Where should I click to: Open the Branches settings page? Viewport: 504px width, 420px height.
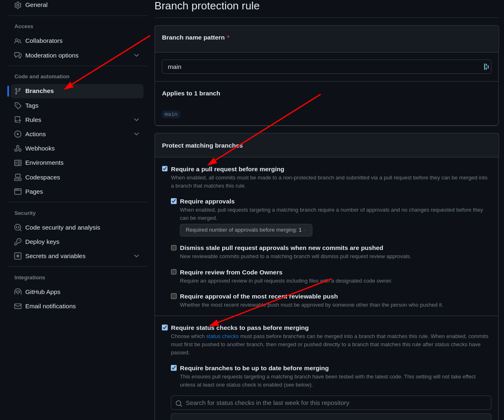pos(40,91)
